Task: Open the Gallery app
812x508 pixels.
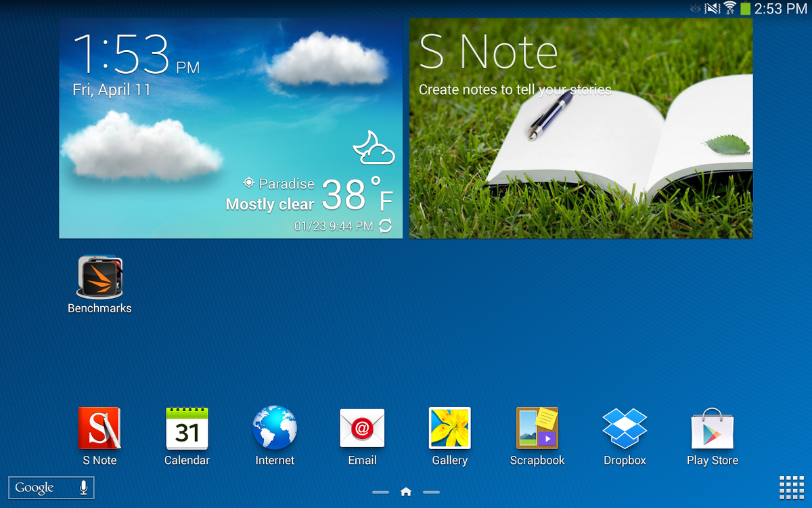Action: pyautogui.click(x=449, y=428)
